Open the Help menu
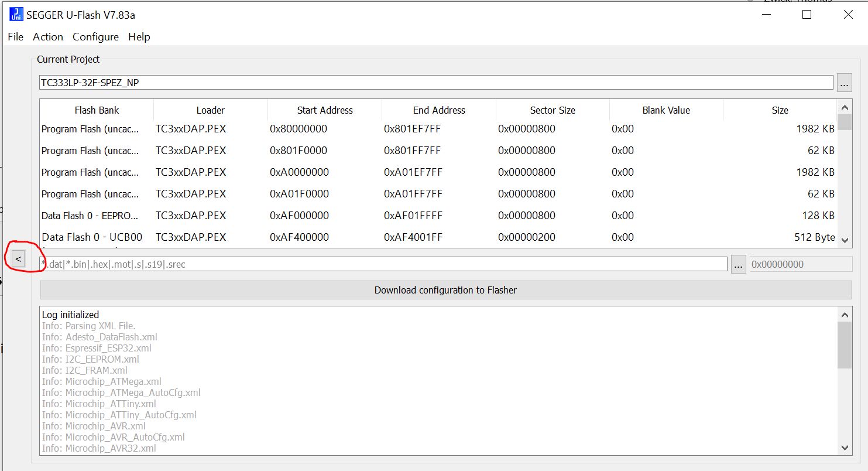Screen dimensions: 868x471 tap(139, 37)
